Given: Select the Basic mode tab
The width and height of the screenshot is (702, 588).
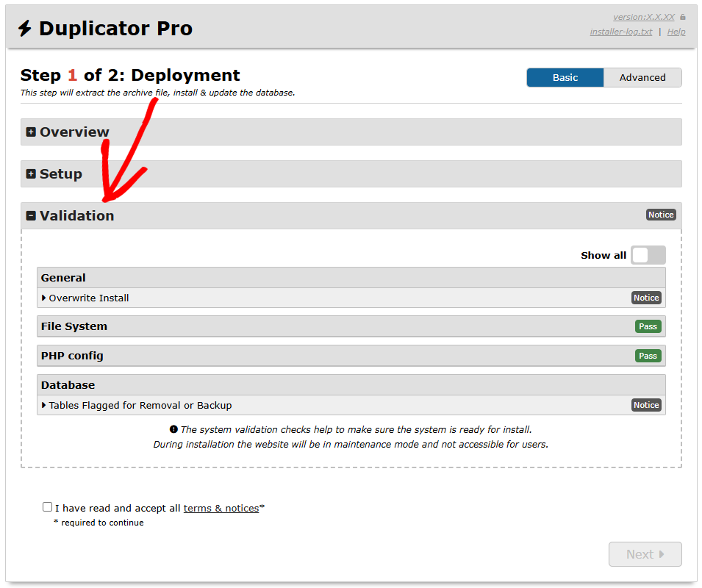Looking at the screenshot, I should point(565,78).
